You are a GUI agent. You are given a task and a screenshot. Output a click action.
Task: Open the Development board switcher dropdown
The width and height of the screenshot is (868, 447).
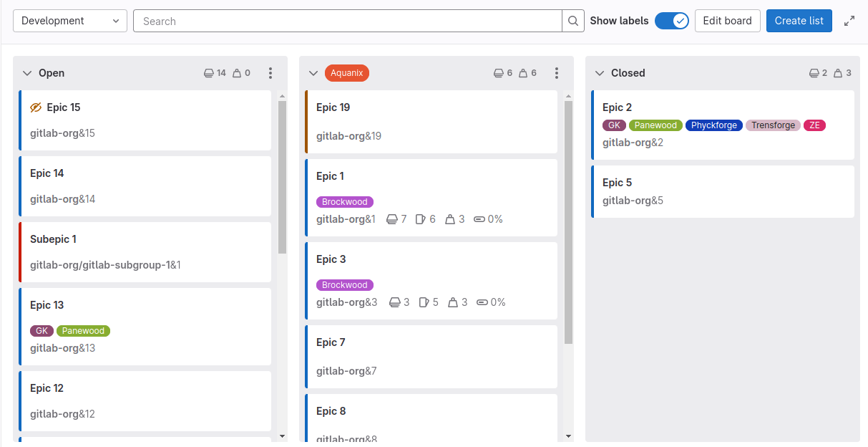[69, 21]
